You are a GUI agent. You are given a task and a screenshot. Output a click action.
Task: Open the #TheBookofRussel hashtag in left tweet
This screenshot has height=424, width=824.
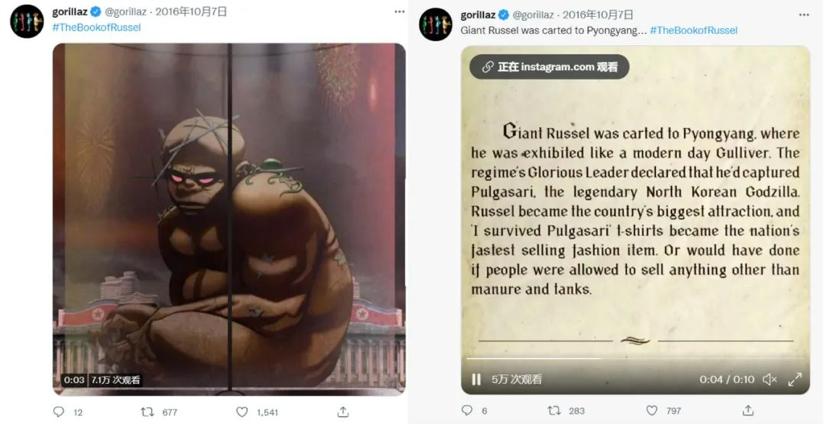[96, 27]
